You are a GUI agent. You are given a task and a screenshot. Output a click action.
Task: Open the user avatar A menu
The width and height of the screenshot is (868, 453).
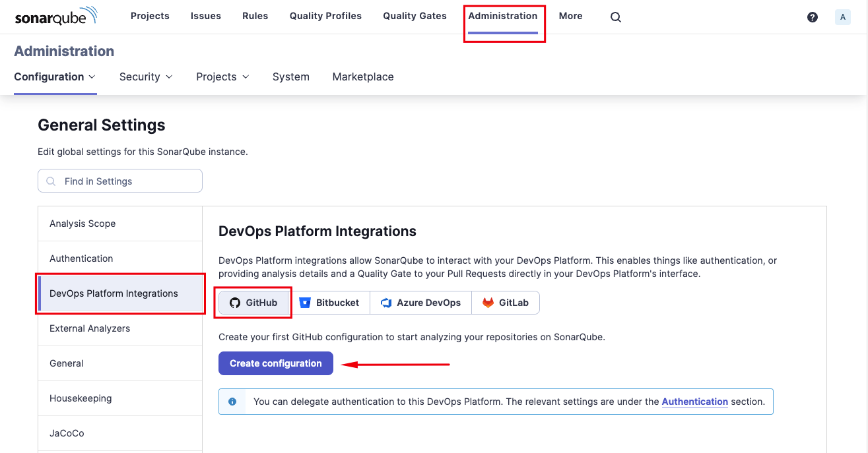(x=843, y=17)
